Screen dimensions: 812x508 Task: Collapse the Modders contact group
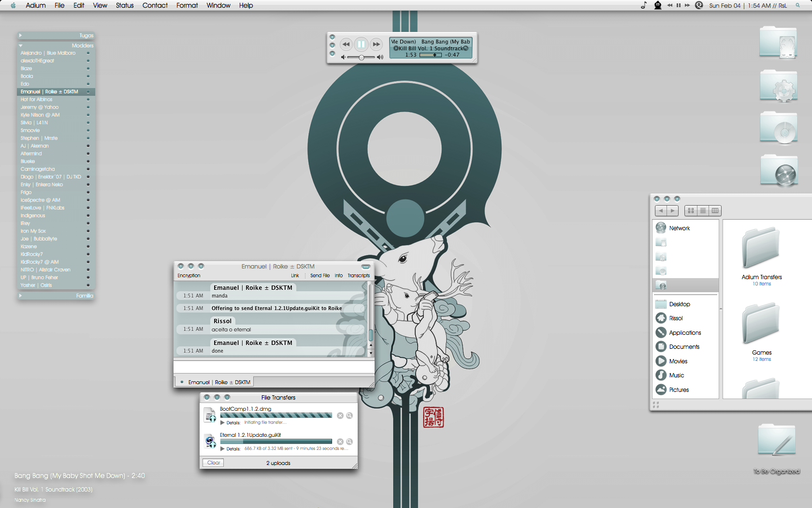tap(20, 45)
